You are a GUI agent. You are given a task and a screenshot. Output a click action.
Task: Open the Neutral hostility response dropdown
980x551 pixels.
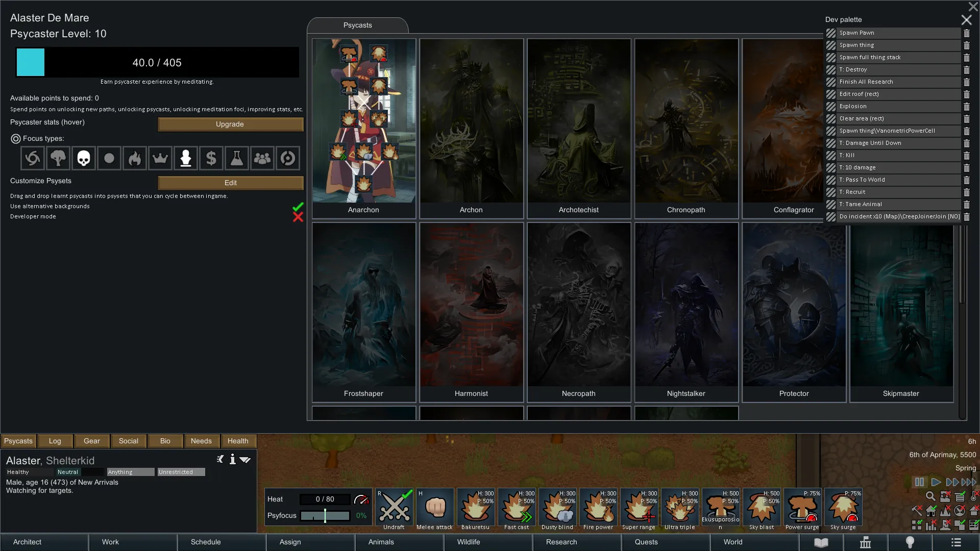tap(68, 472)
